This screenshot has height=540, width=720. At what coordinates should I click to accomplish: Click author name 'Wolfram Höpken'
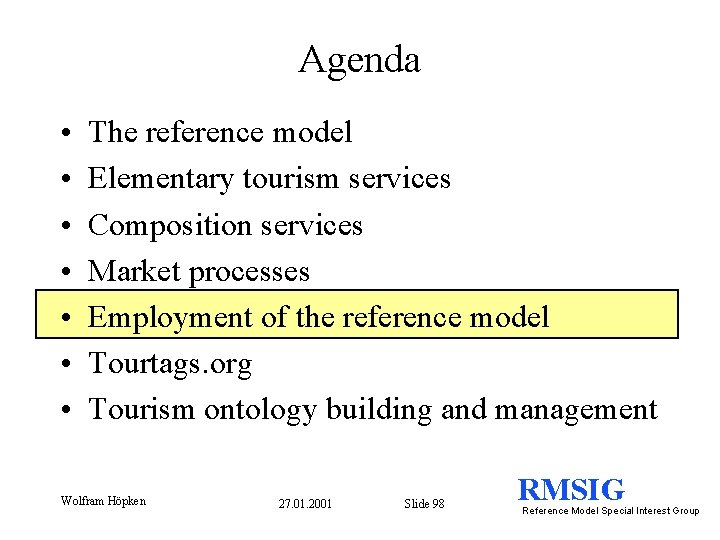click(103, 501)
